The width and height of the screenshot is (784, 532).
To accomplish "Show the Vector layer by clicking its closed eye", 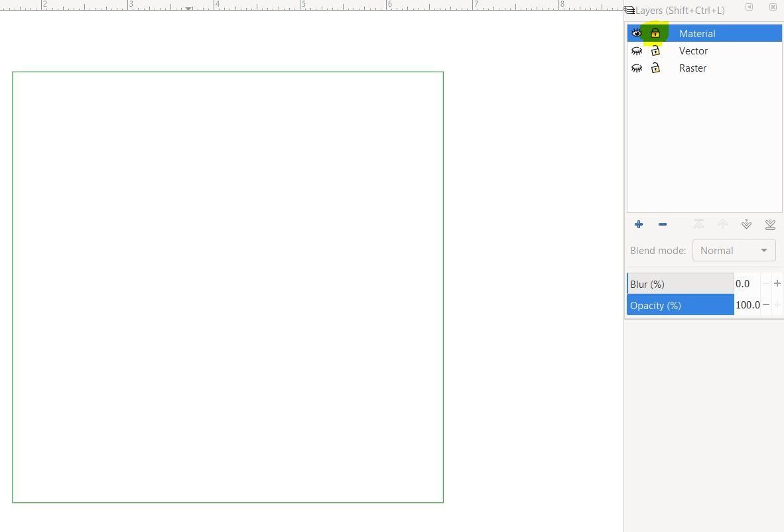I will click(637, 50).
